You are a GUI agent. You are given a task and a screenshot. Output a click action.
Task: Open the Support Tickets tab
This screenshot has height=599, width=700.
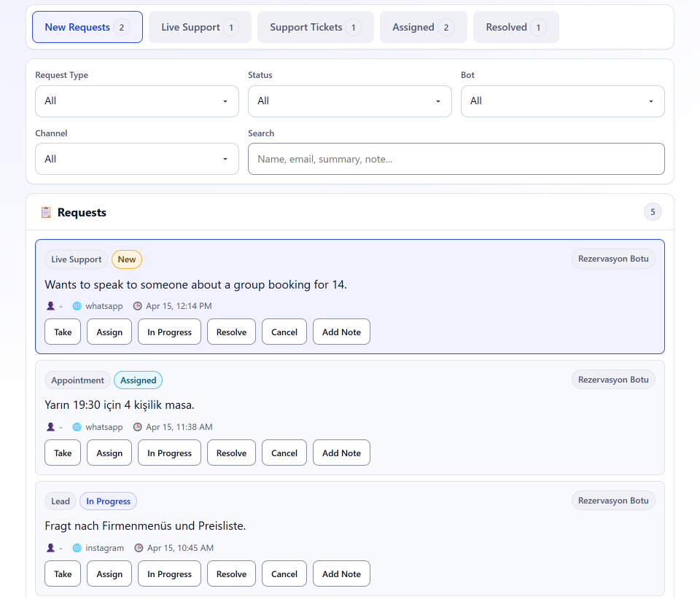click(315, 27)
